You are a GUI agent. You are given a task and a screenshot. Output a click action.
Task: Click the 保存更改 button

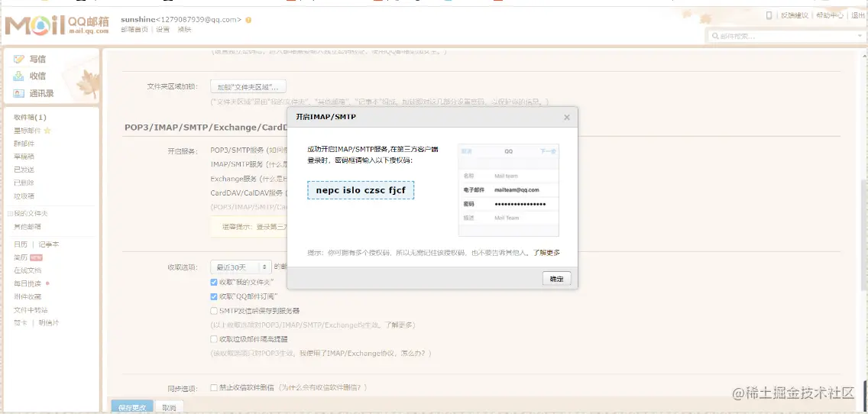[132, 407]
